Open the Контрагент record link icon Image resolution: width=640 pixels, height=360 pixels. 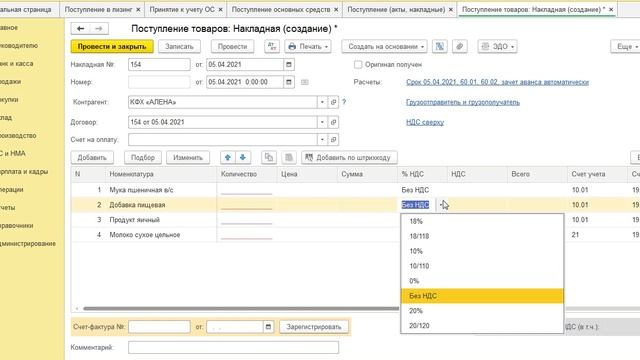[333, 102]
